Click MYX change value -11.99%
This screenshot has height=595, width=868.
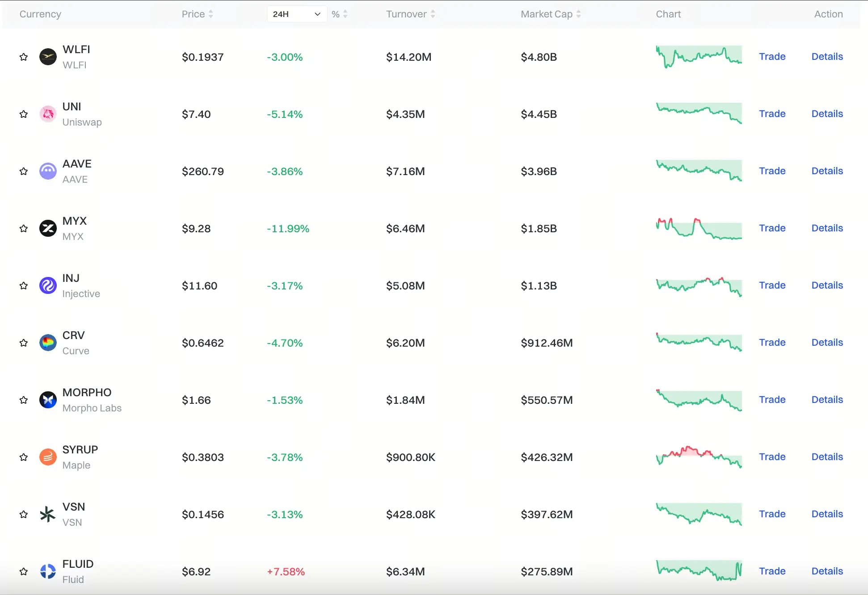(x=288, y=228)
